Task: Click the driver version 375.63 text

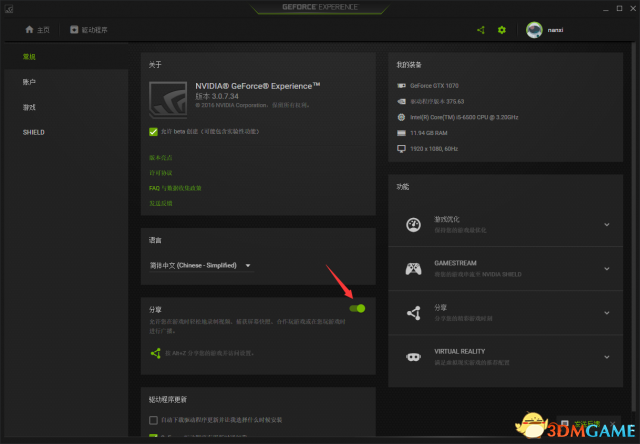Action: [x=437, y=101]
